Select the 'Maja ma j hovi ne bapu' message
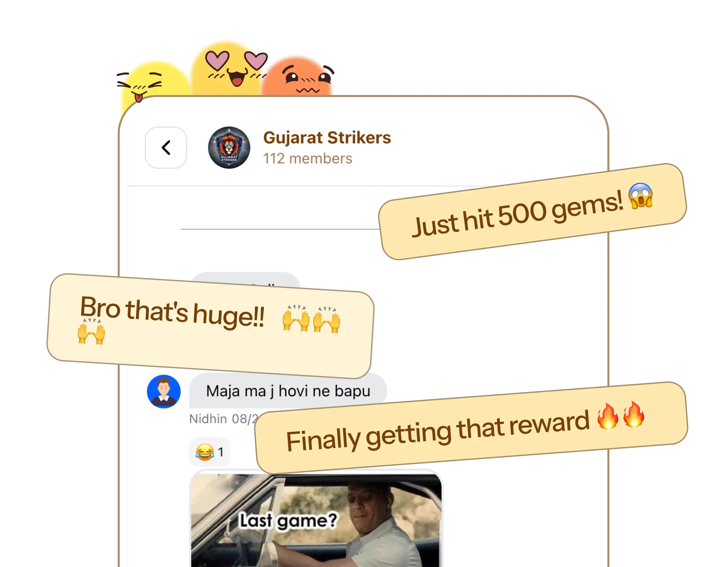This screenshot has height=567, width=728. [288, 391]
